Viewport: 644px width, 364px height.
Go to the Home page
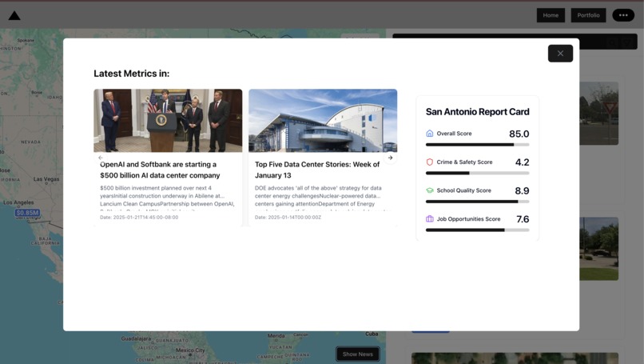tap(551, 15)
